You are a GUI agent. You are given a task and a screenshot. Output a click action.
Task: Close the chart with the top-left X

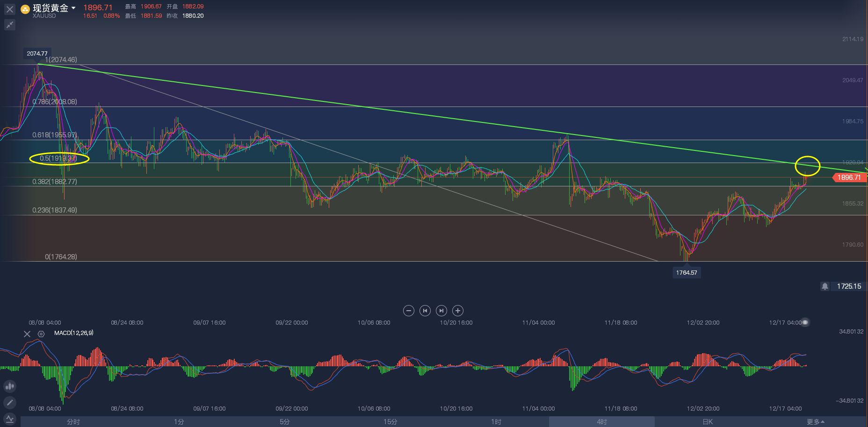pyautogui.click(x=10, y=9)
